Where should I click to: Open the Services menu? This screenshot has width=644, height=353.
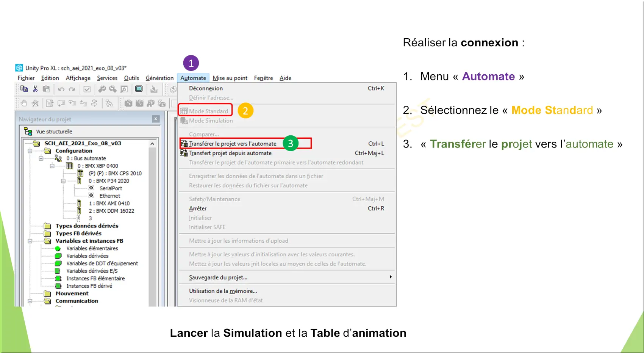(107, 78)
